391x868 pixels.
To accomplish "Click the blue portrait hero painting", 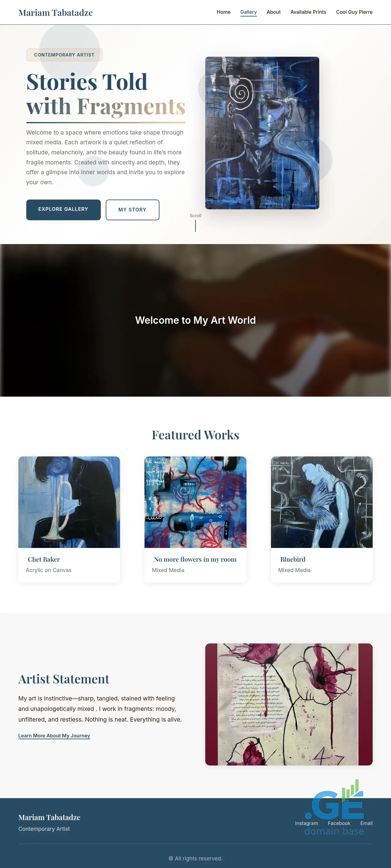I will coord(262,133).
